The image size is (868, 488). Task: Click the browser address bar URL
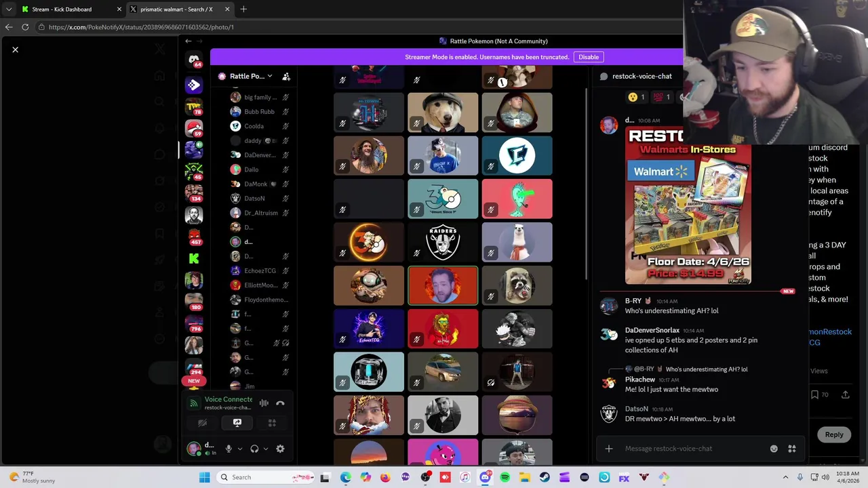[x=141, y=27]
